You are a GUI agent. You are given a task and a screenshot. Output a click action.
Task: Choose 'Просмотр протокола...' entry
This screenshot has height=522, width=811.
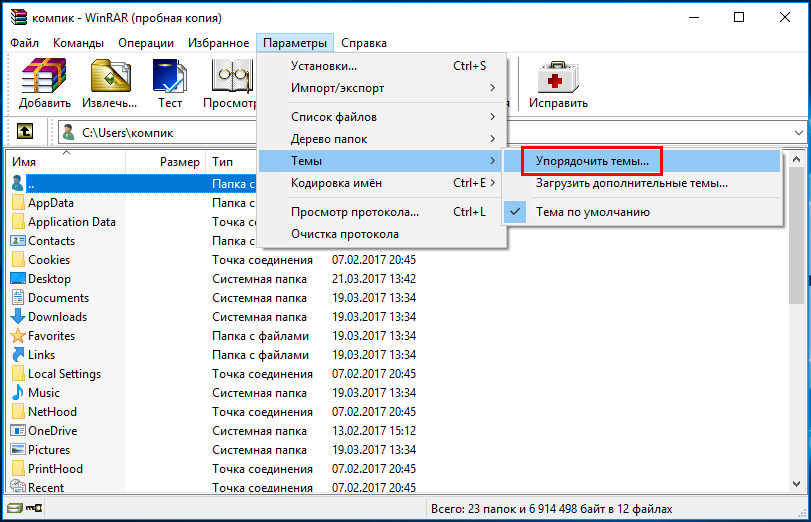[382, 212]
